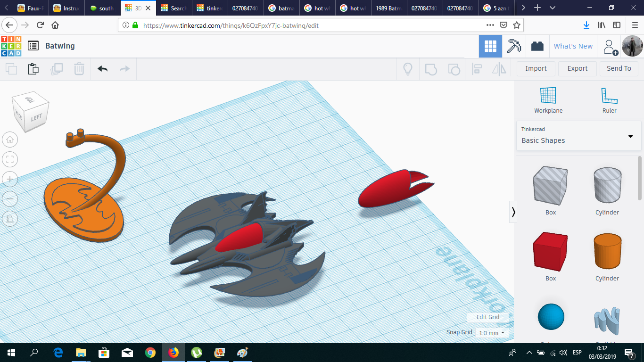Click the shapes panel scrollbar
Image resolution: width=644 pixels, height=362 pixels.
(640, 179)
